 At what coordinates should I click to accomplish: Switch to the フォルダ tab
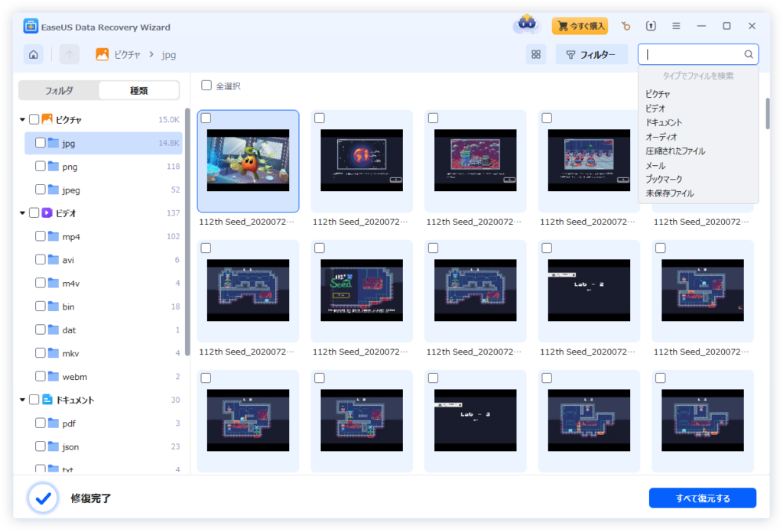pos(59,90)
